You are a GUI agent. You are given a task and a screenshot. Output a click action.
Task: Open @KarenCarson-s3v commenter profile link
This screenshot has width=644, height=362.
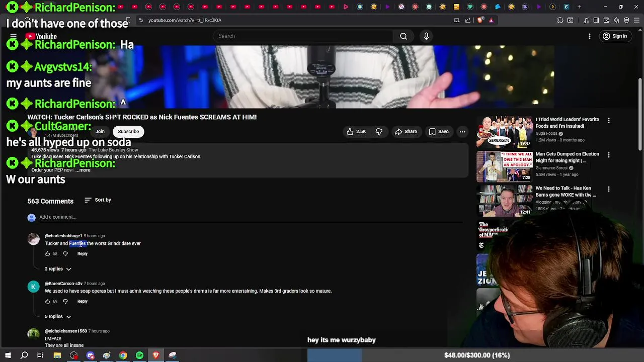[63, 284]
